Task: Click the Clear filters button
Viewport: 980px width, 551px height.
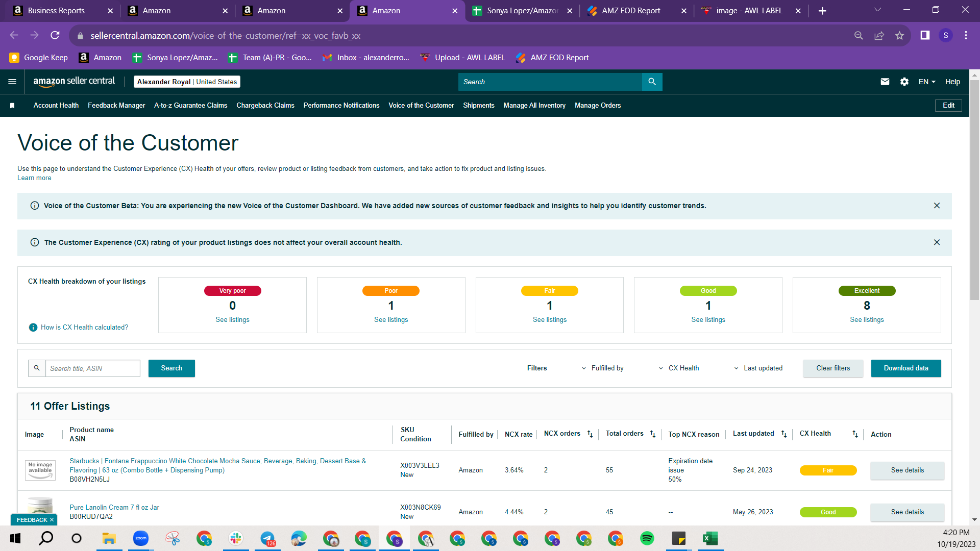Action: pyautogui.click(x=833, y=368)
